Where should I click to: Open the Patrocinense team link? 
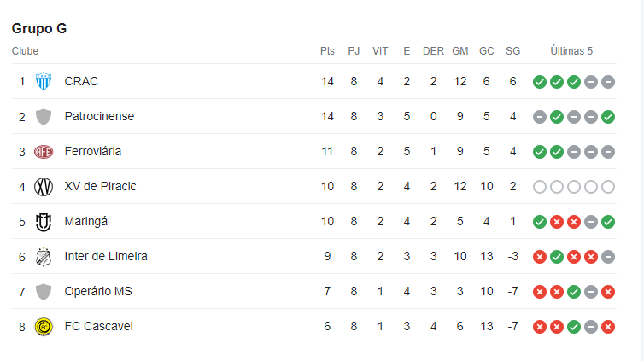[x=99, y=116]
